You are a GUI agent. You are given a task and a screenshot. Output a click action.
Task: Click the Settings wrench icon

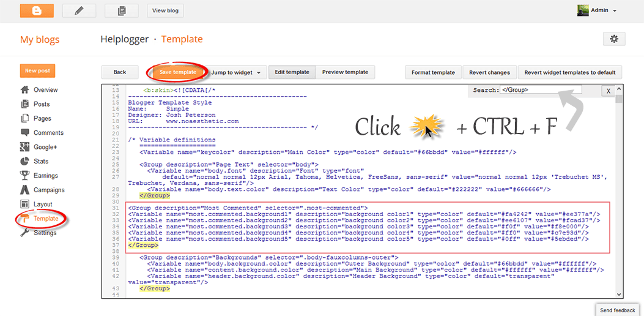click(25, 233)
